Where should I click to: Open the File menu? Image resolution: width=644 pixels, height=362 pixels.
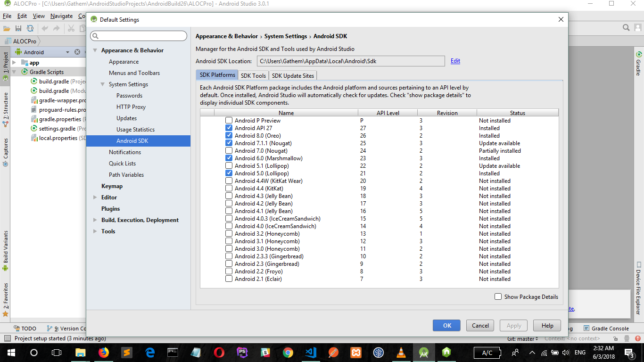click(7, 16)
